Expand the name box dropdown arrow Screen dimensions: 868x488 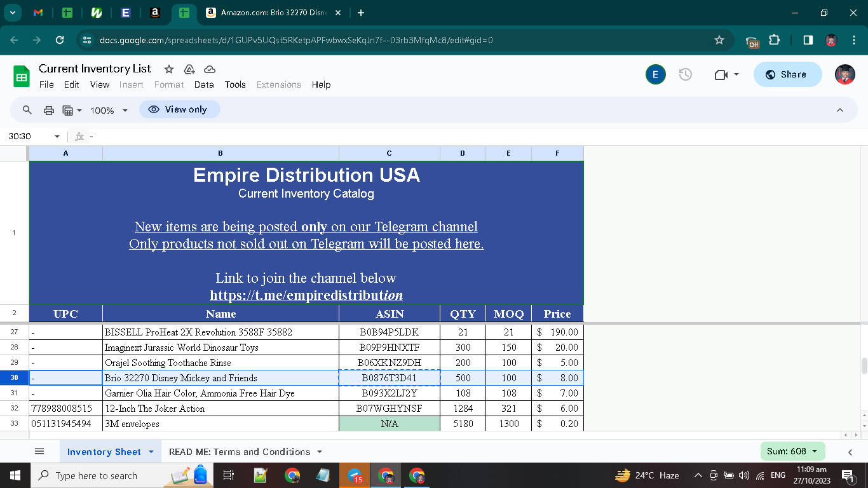57,137
